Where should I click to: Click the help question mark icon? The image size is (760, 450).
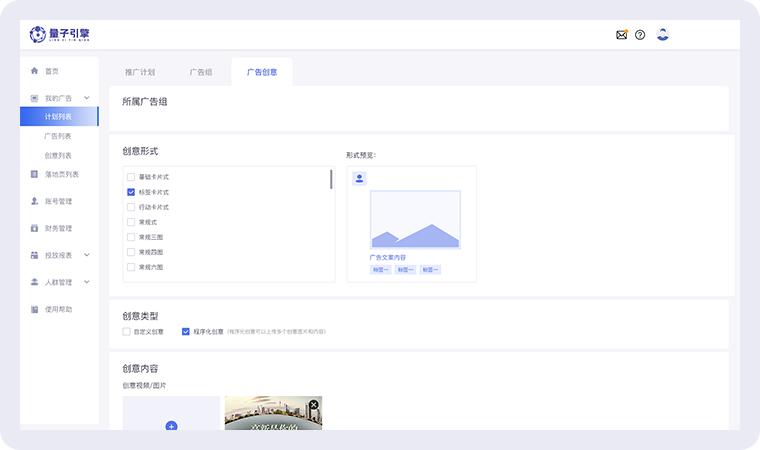click(640, 35)
